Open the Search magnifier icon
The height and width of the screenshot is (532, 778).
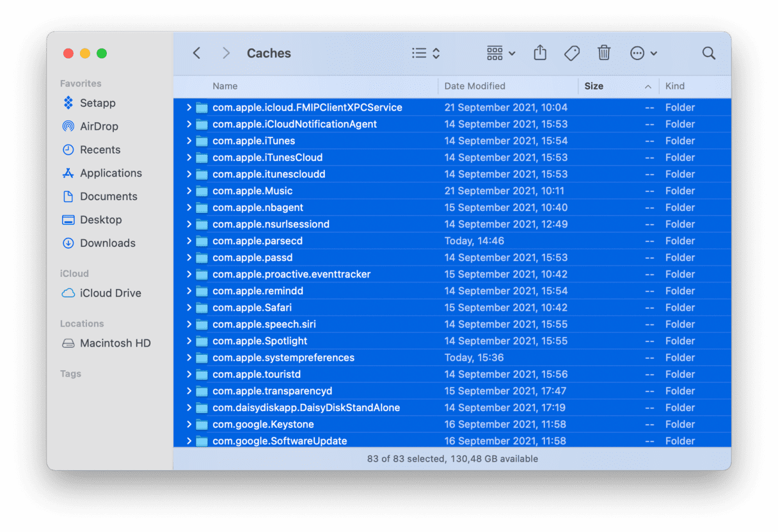(708, 53)
